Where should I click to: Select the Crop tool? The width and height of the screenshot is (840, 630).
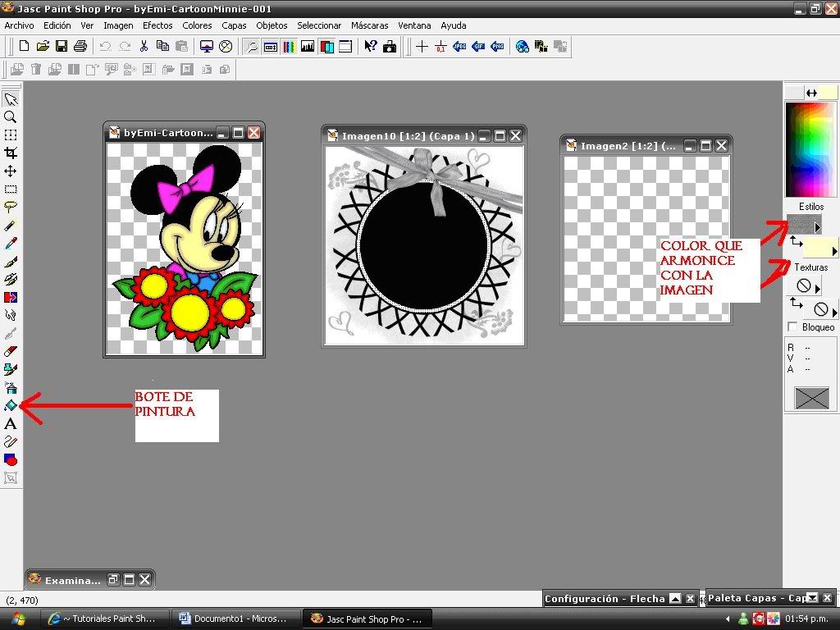[x=11, y=153]
